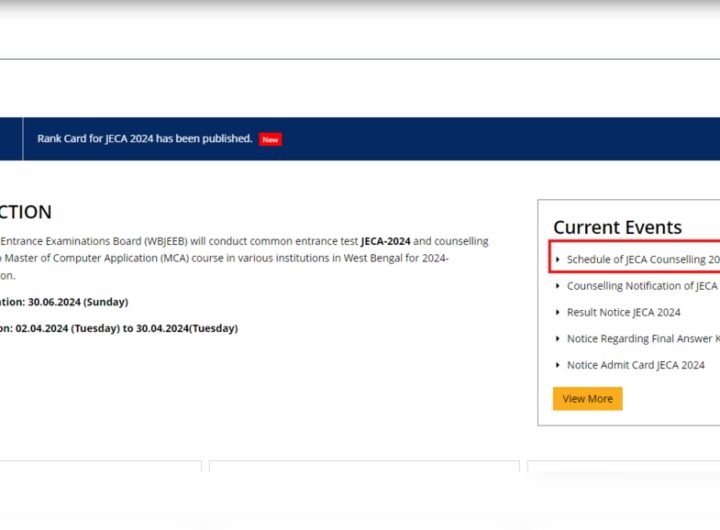Open the Rank Card for JECA 2024 announcement

[x=144, y=139]
